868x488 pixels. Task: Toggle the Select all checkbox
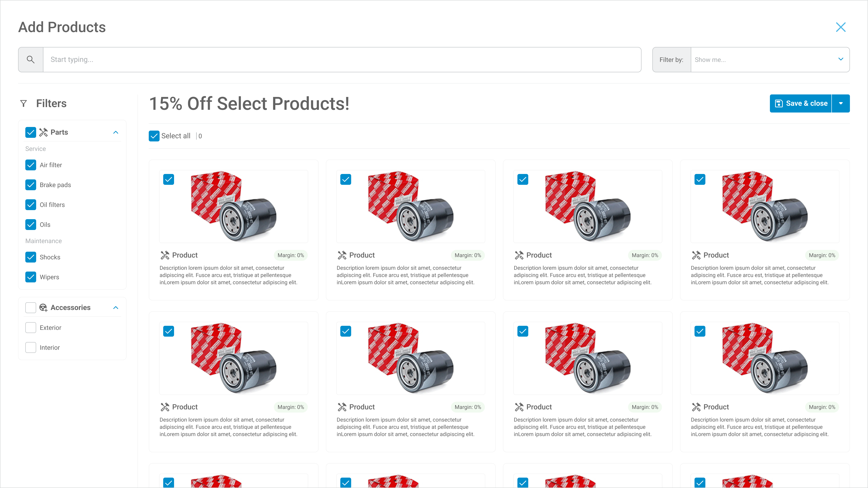(x=154, y=136)
